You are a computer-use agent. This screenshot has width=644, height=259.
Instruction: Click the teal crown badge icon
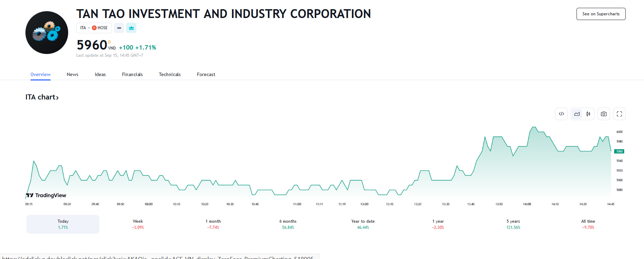131,28
